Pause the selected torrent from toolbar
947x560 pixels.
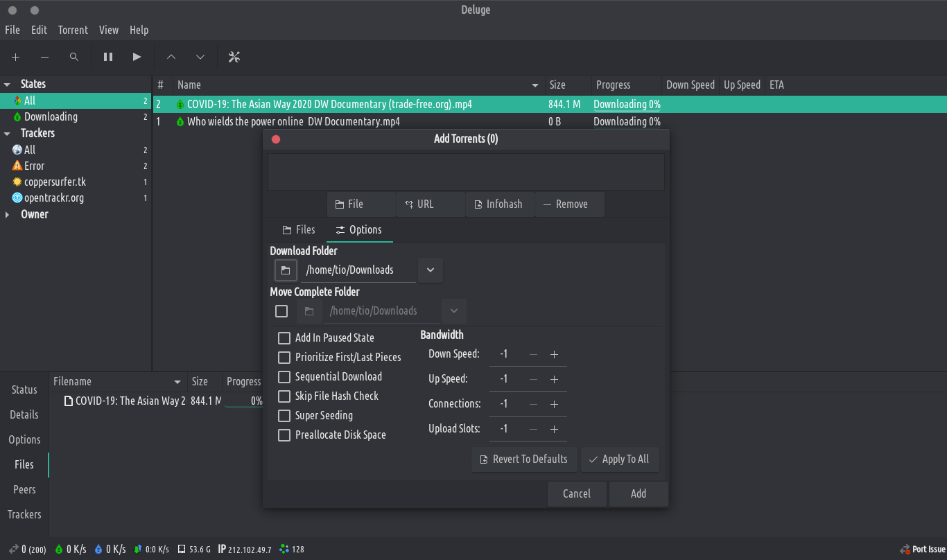pos(108,57)
